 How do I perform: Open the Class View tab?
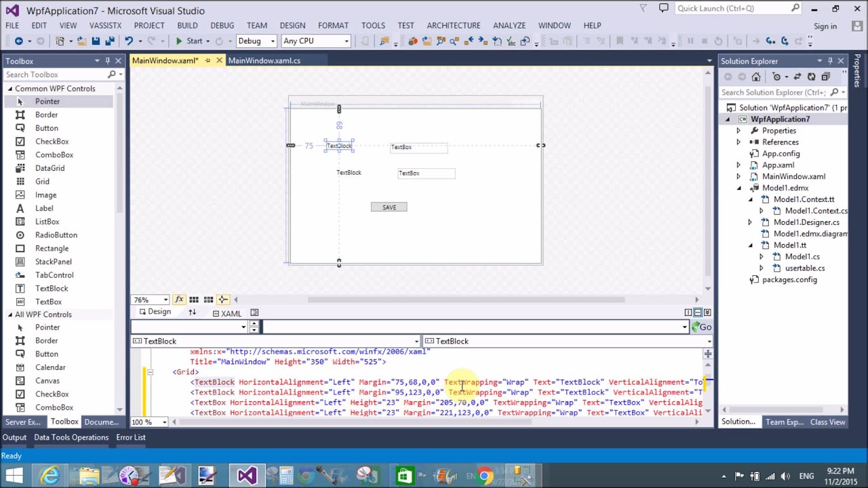[827, 422]
